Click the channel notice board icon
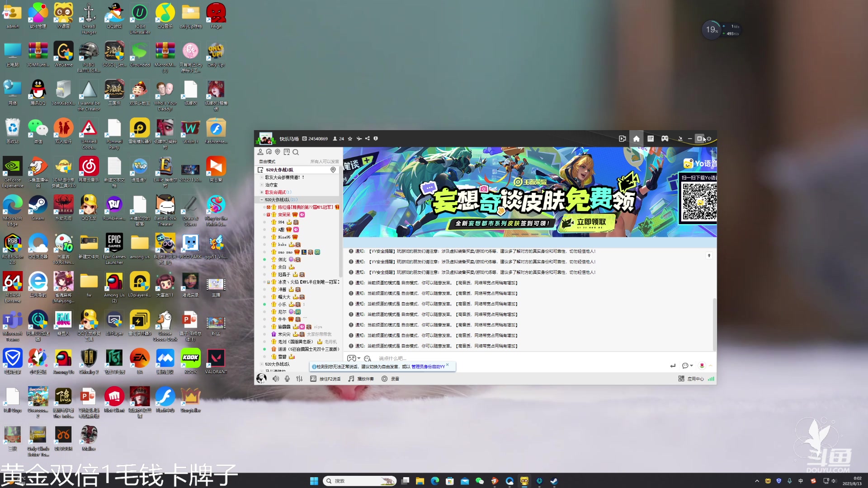Viewport: 868px width, 488px height. [287, 152]
